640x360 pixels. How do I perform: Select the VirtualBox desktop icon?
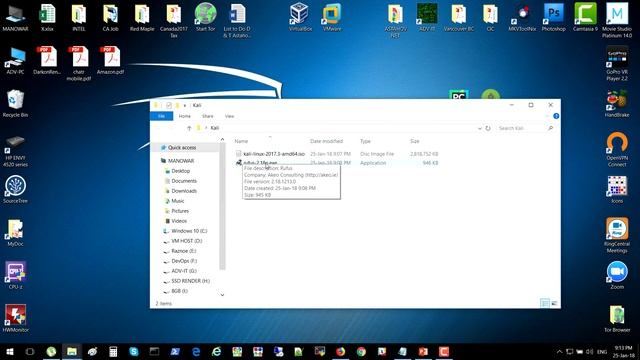click(300, 17)
